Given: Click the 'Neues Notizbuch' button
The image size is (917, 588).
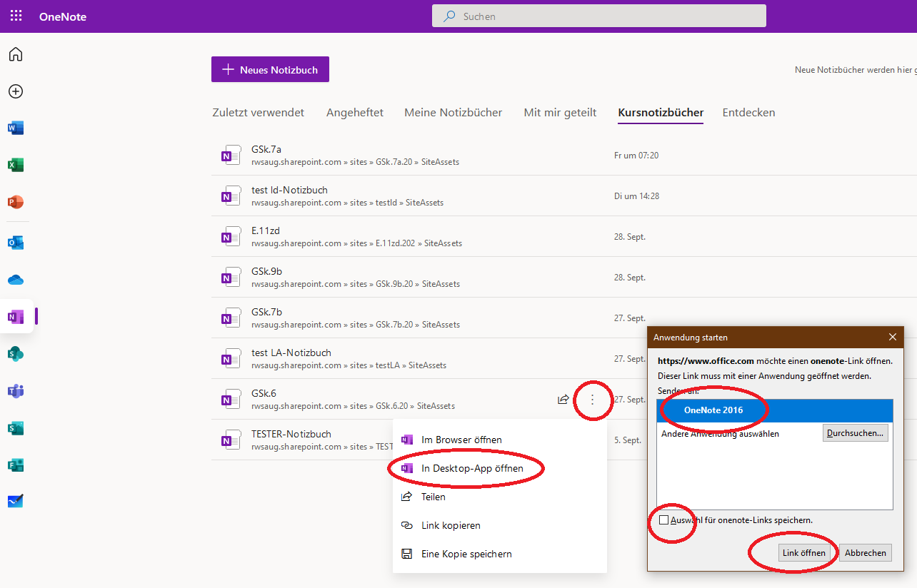Looking at the screenshot, I should pos(270,69).
